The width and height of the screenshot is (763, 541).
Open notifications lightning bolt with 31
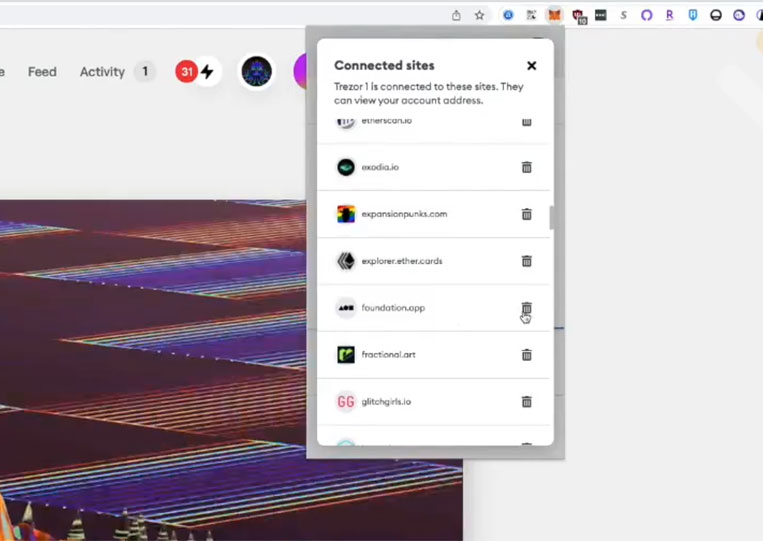[x=199, y=72]
